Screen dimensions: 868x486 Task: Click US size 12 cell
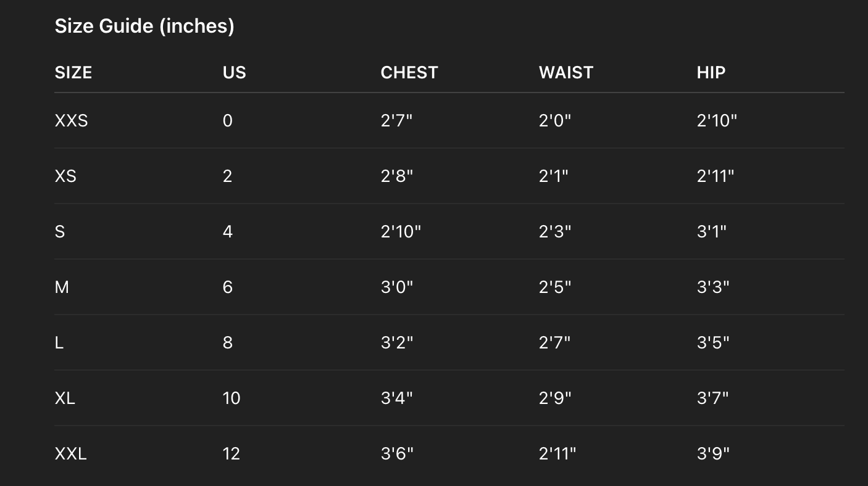tap(232, 453)
